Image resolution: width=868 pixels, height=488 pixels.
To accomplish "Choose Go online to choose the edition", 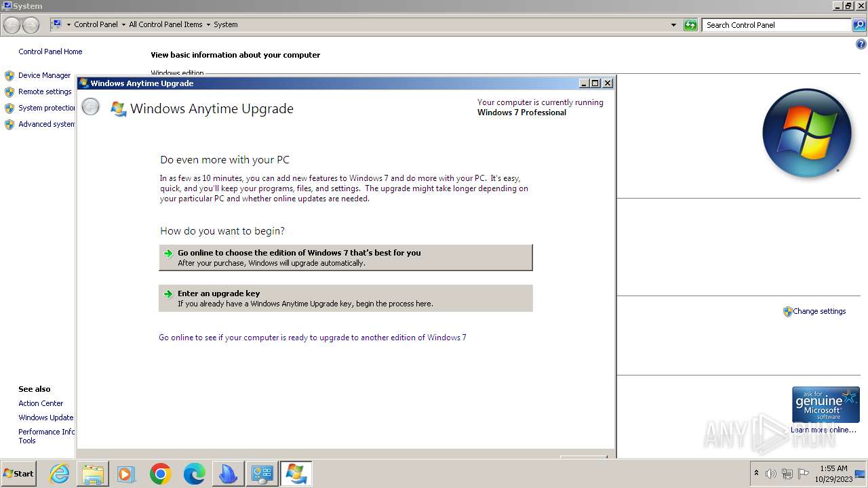I will 346,258.
